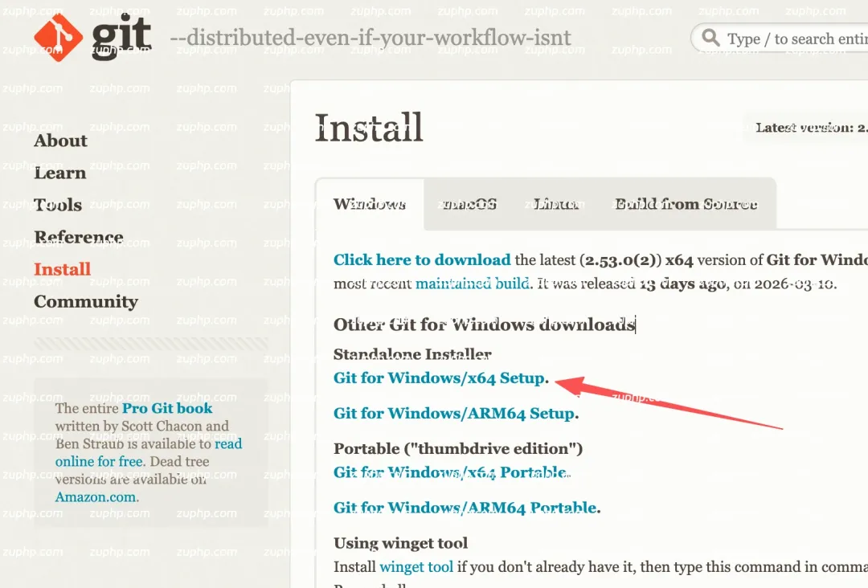The width and height of the screenshot is (868, 588).
Task: Download Git for Windows/ARM64 Setup
Action: 454,413
